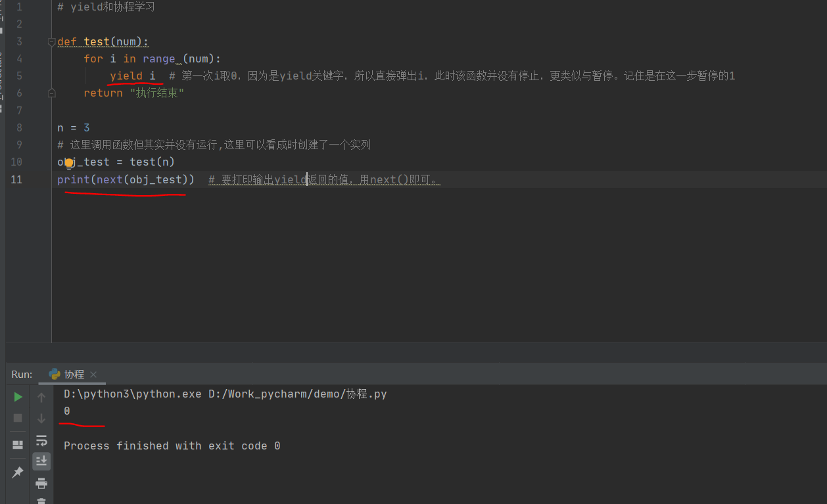
Task: Click the Up the Stack Trace arrow
Action: pos(41,397)
